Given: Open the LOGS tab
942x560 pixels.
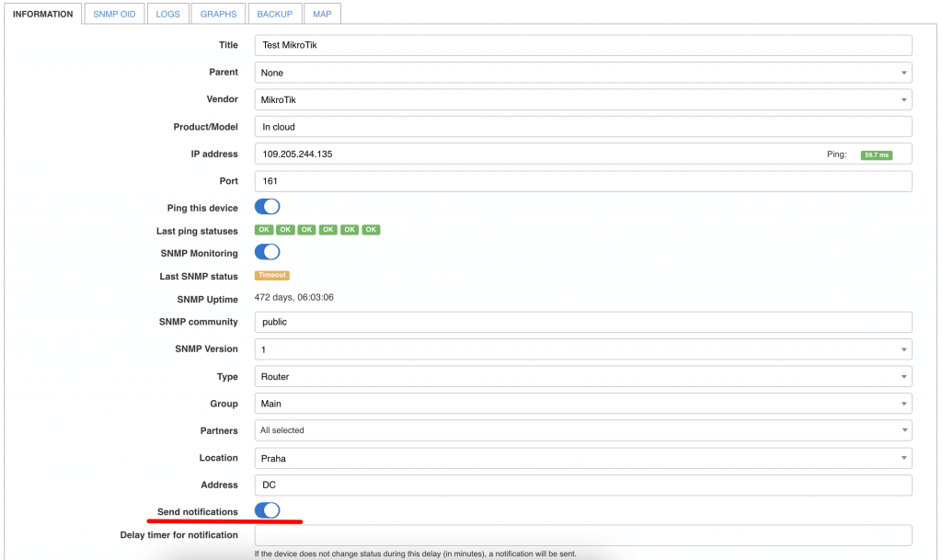Looking at the screenshot, I should coord(167,14).
